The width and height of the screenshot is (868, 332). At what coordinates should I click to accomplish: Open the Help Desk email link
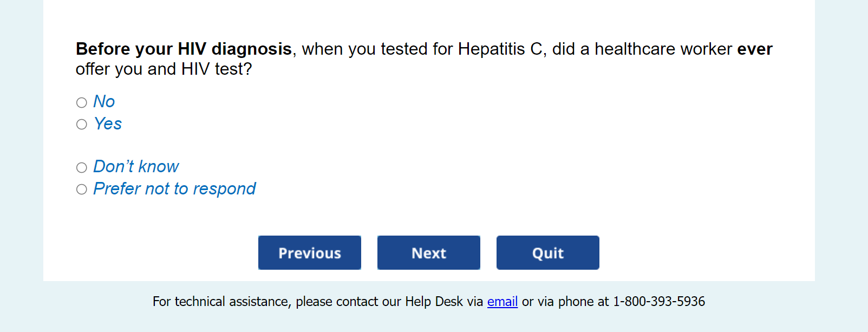[502, 302]
